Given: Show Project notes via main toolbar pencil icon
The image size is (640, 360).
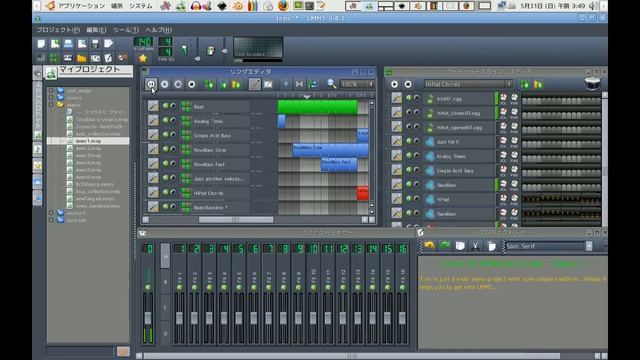Looking at the screenshot, I should click(109, 58).
